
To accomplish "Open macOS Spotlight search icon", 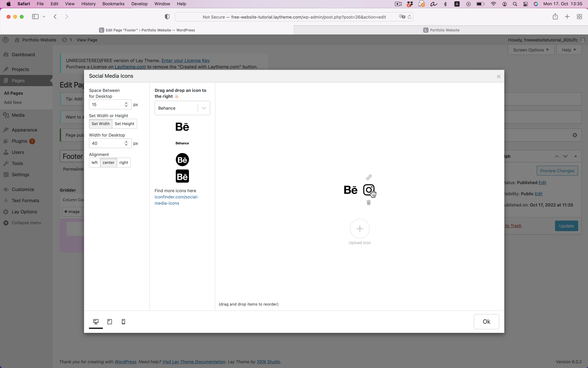I will click(x=515, y=4).
